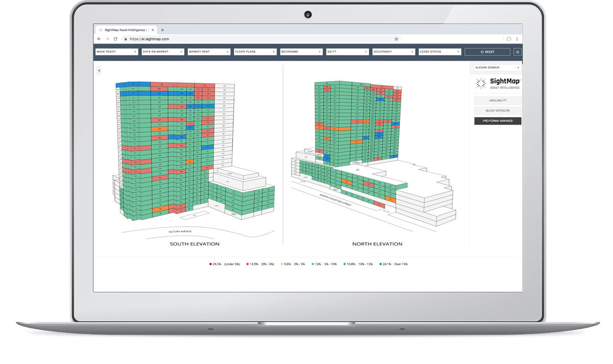Open a new browser tab with plus icon
This screenshot has height=364, width=613.
click(162, 30)
